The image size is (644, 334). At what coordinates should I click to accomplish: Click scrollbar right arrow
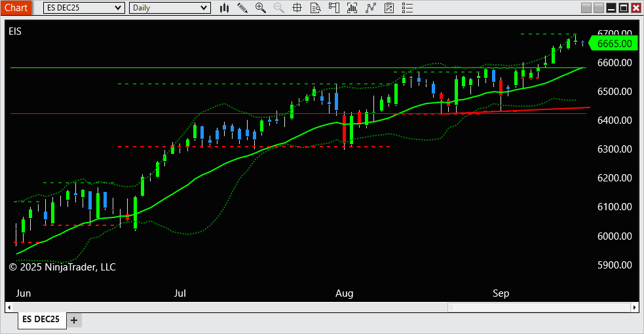pyautogui.click(x=635, y=307)
